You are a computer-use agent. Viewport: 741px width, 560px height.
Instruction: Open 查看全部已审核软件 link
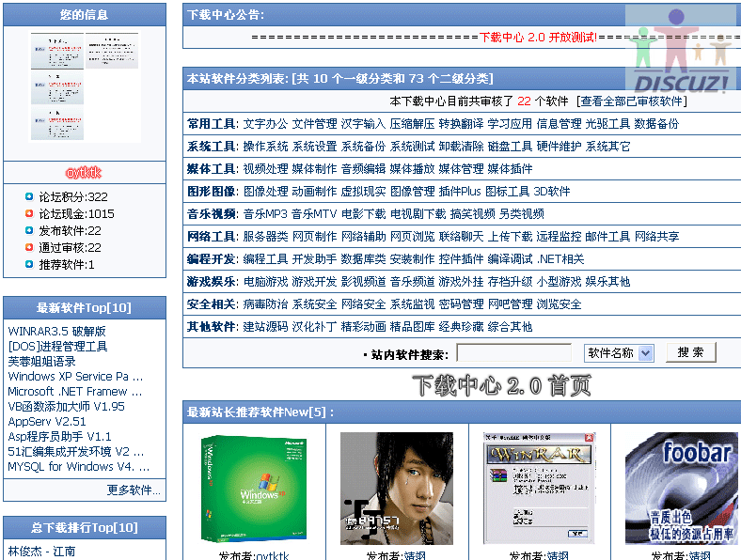(631, 101)
